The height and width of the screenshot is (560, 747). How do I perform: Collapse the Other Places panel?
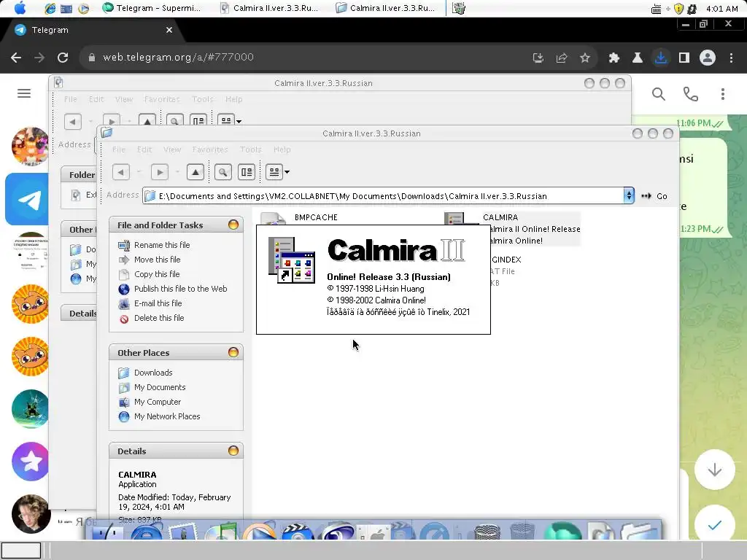click(x=233, y=352)
